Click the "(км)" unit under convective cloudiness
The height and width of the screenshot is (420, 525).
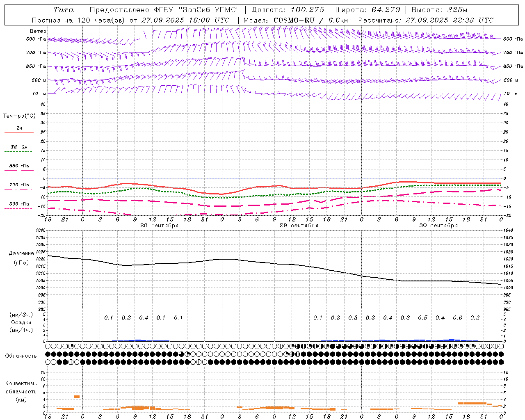pyautogui.click(x=21, y=399)
